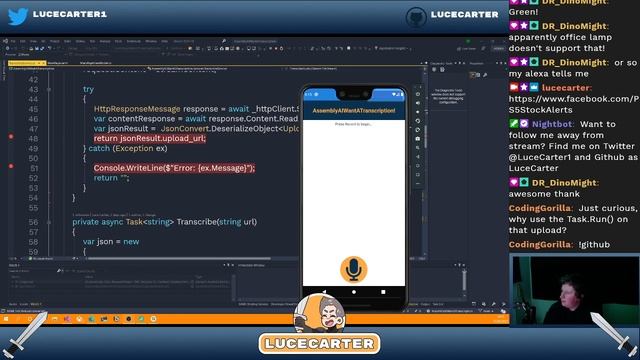Open the emulator more options dots
The height and width of the screenshot is (360, 640).
click(x=418, y=184)
